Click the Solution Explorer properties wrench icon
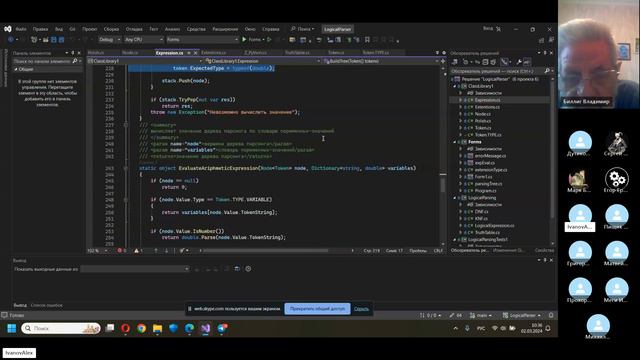 pyautogui.click(x=519, y=62)
